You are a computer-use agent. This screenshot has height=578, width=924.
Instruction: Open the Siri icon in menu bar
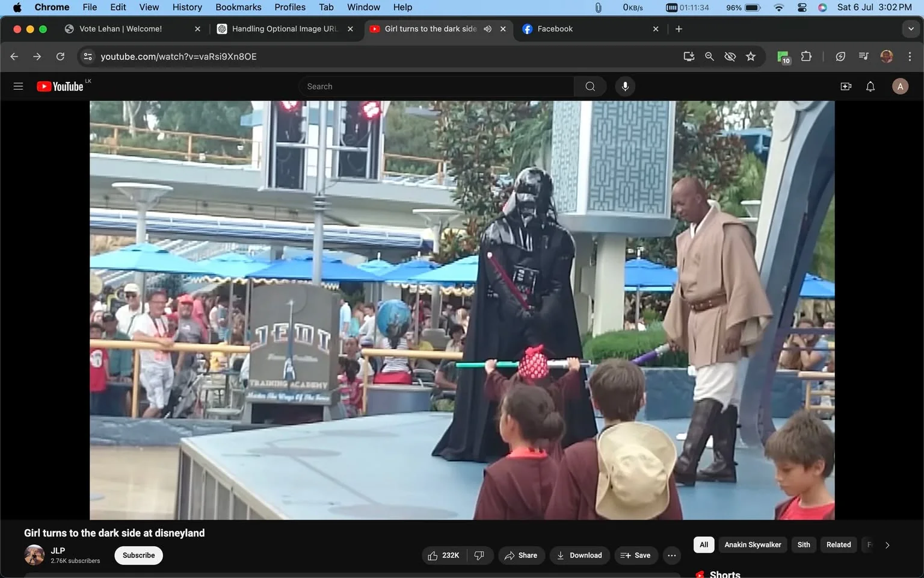822,7
